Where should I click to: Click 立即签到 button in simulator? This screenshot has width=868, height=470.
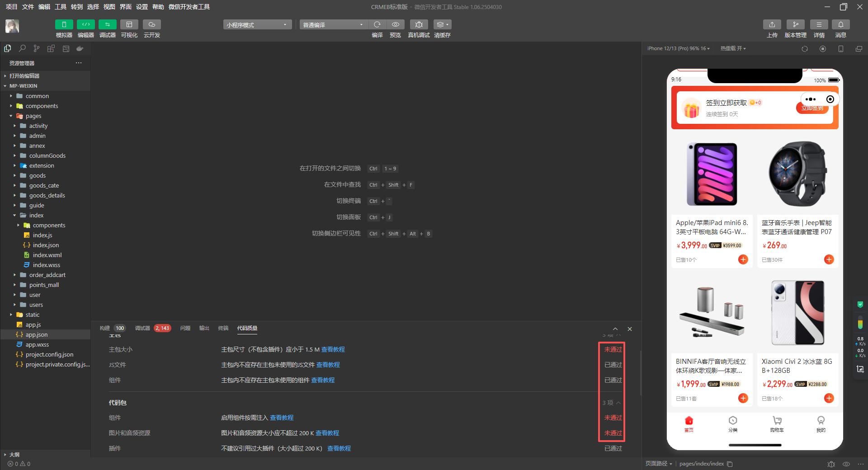pos(812,108)
